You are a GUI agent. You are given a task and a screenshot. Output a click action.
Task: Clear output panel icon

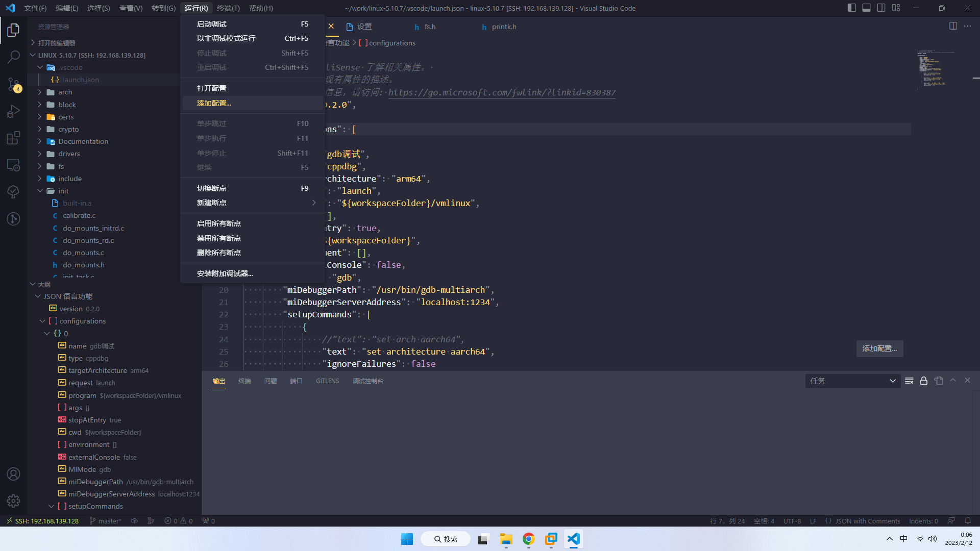pyautogui.click(x=909, y=381)
